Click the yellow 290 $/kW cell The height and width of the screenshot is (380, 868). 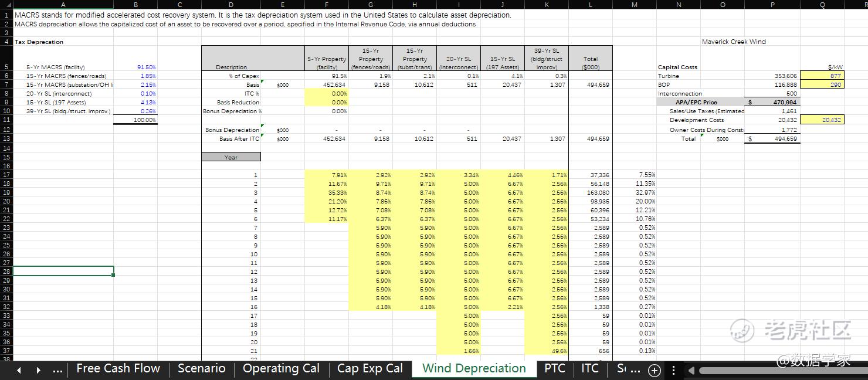click(x=822, y=84)
